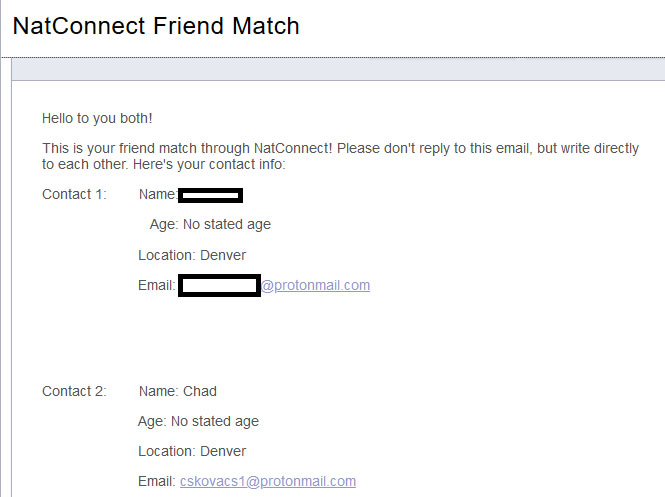Click Contact 1 Age: No stated age
Viewport: 665px width, 497px height.
coord(210,224)
